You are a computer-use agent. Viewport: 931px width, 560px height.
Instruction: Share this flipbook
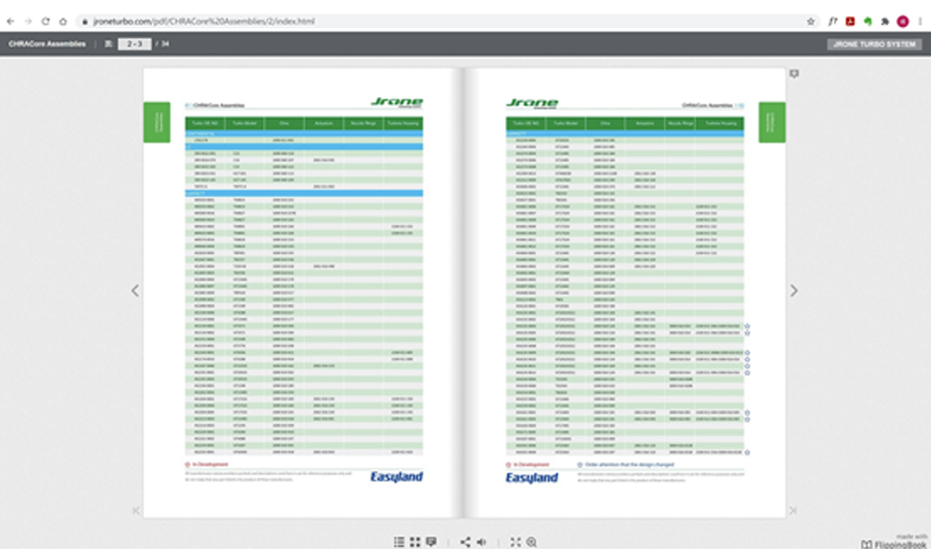(x=465, y=542)
